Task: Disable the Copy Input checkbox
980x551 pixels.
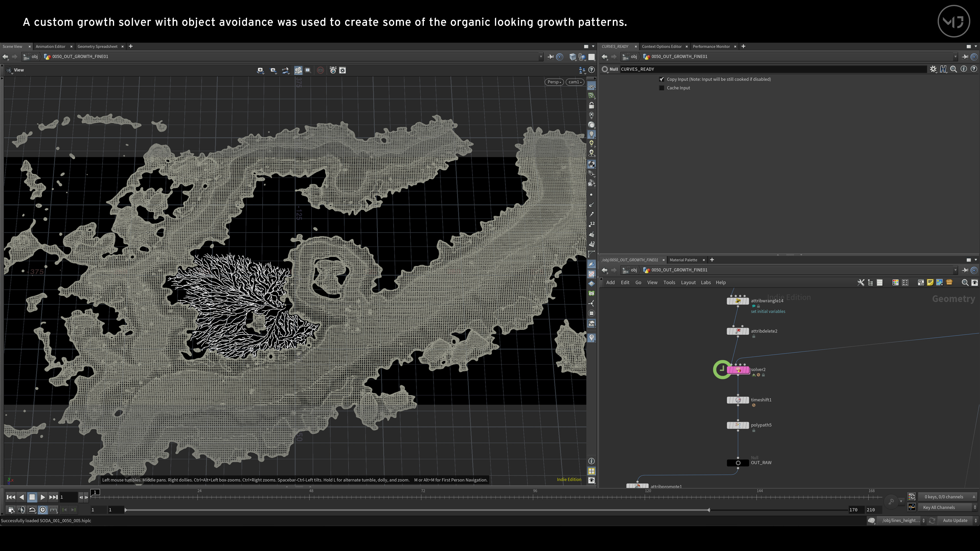Action: click(661, 79)
